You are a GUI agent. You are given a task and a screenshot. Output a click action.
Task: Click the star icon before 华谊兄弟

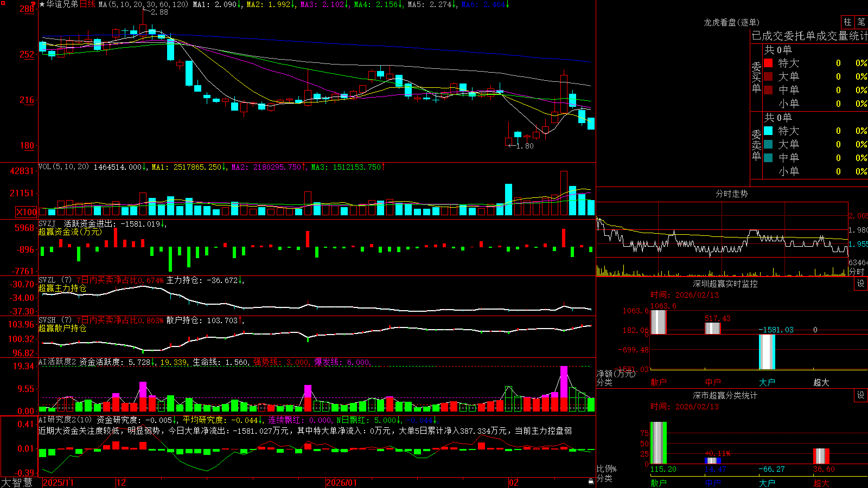pos(42,4)
